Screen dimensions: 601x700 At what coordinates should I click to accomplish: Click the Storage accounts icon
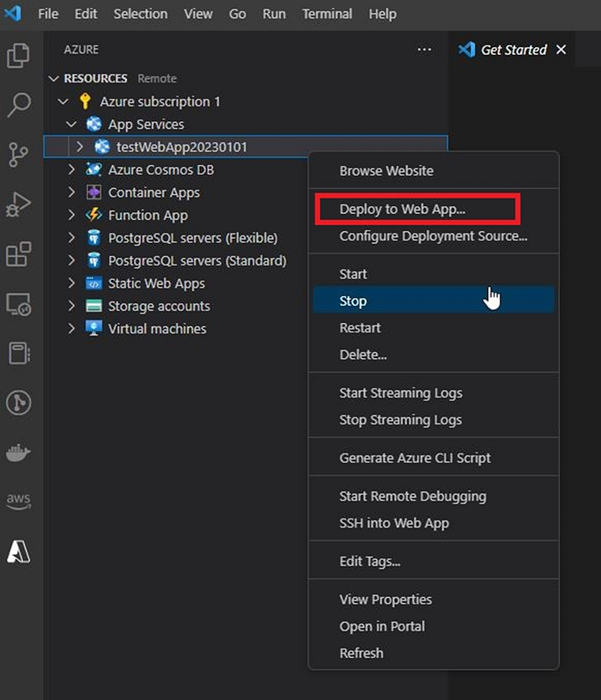pyautogui.click(x=94, y=306)
